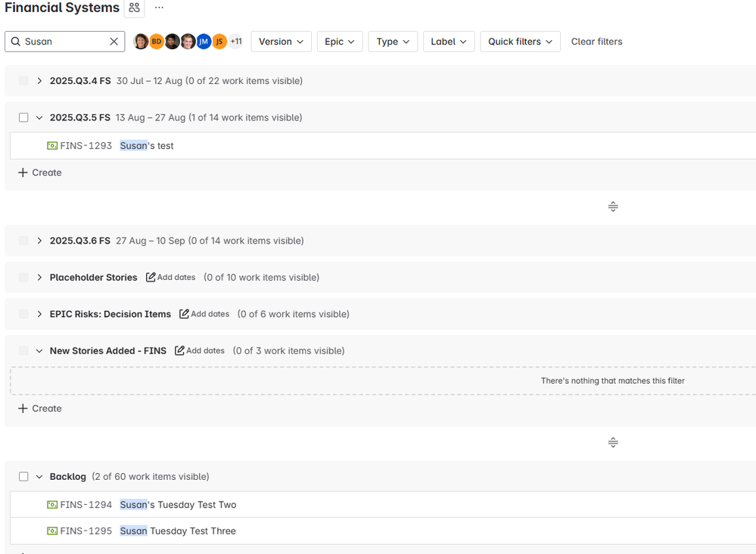Click the story type icon for FINS-1294
The image size is (756, 554).
click(52, 505)
